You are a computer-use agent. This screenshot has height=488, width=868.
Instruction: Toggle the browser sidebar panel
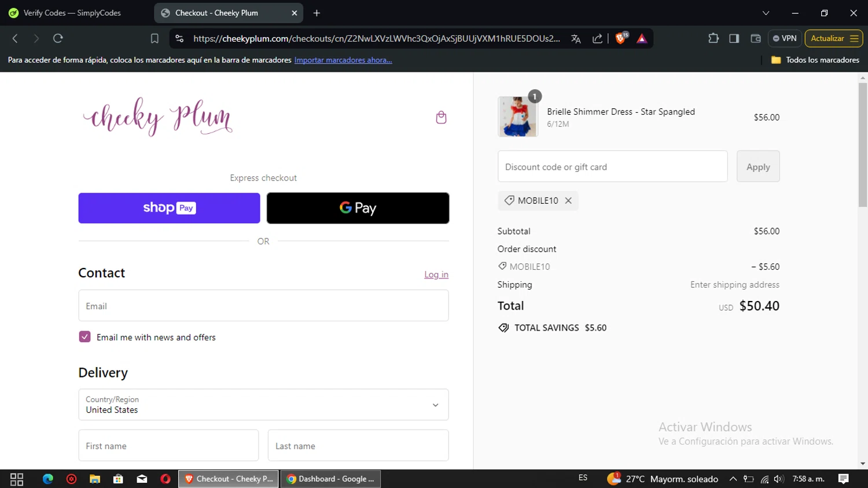(x=734, y=38)
